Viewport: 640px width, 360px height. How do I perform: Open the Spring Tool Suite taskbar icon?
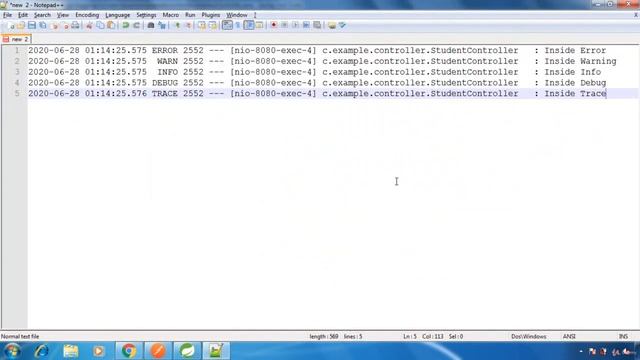pos(187,351)
